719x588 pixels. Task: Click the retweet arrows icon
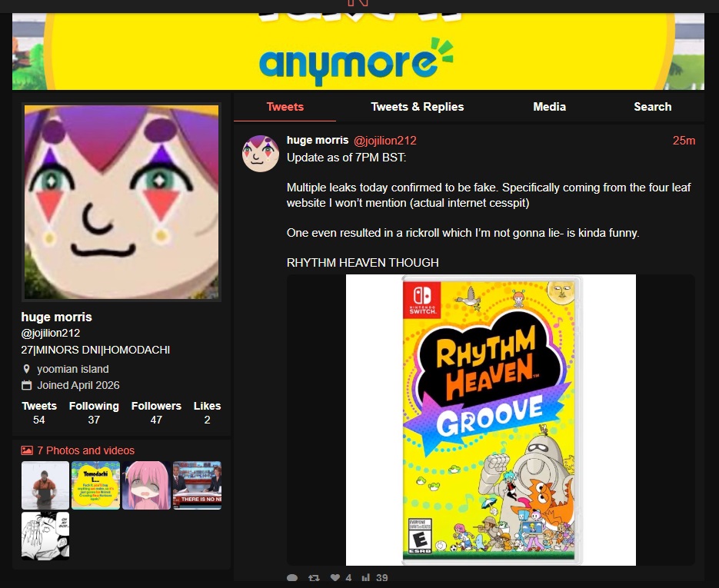tap(314, 578)
